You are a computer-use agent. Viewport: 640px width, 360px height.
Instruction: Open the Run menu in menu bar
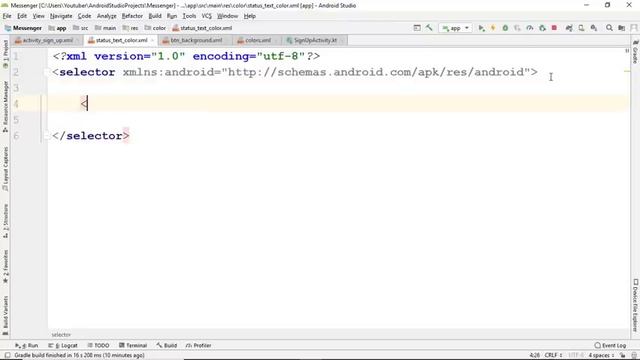point(172,16)
